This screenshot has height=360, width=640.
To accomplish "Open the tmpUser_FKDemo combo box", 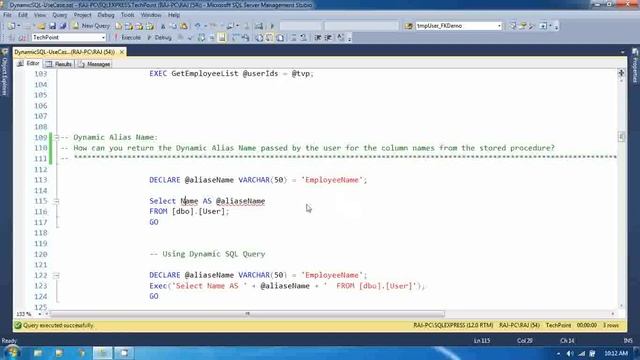I will tap(459, 26).
